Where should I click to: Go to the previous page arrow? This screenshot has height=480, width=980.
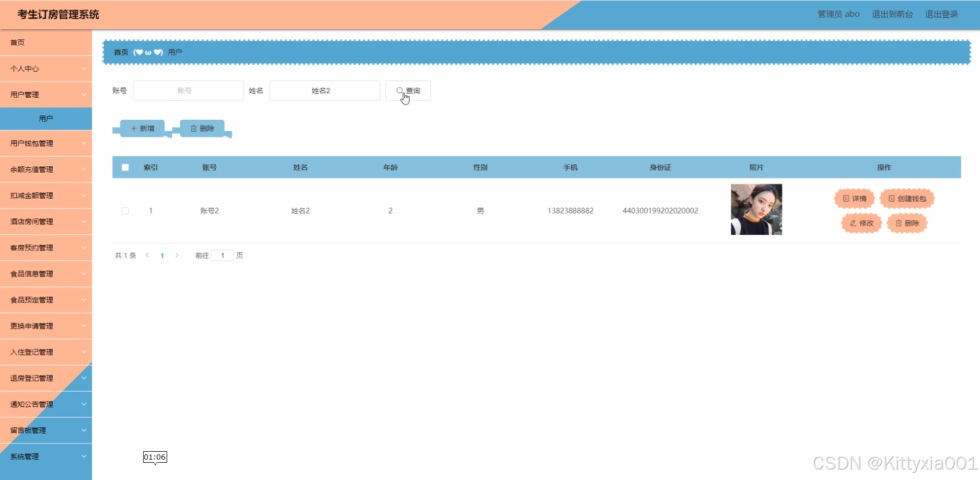147,255
